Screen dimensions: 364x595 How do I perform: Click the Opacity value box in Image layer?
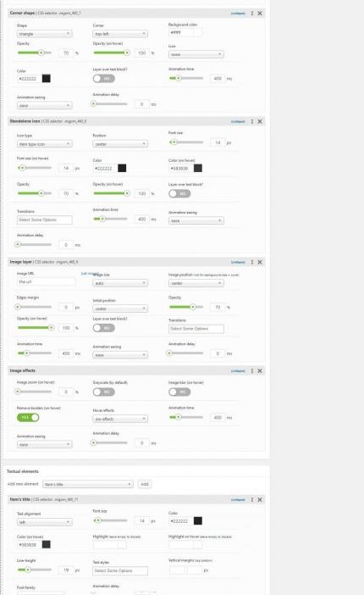218,307
